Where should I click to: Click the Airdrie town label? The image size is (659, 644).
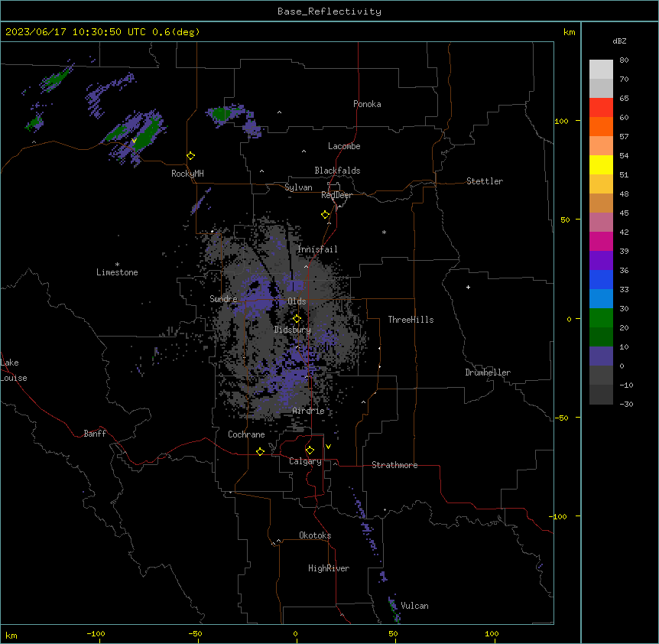pos(308,411)
